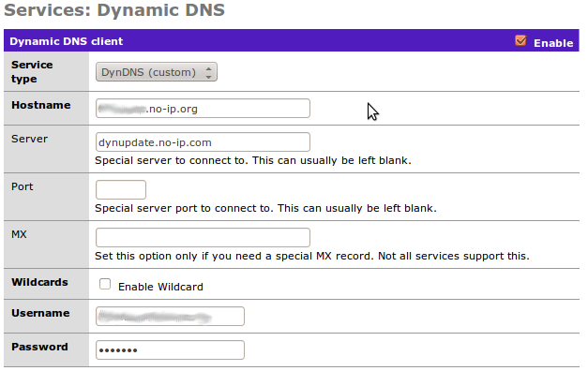This screenshot has height=371, width=588.
Task: Click the 'Port' row label
Action: coord(23,186)
